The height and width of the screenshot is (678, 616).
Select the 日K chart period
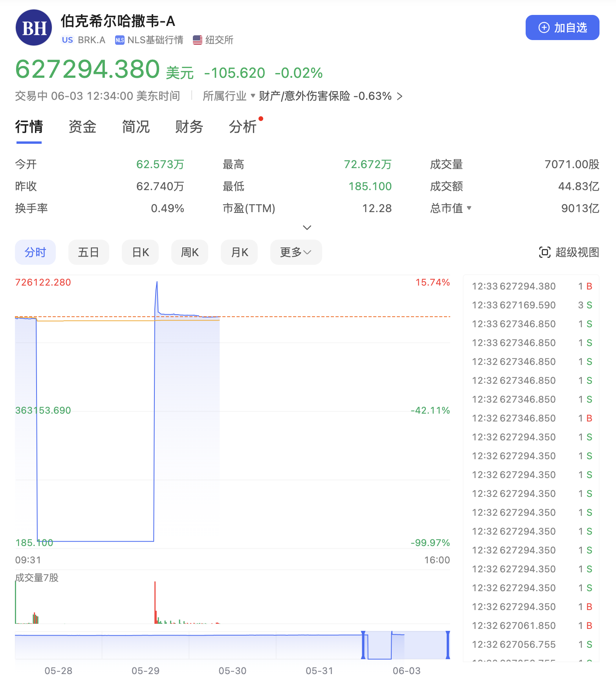140,252
